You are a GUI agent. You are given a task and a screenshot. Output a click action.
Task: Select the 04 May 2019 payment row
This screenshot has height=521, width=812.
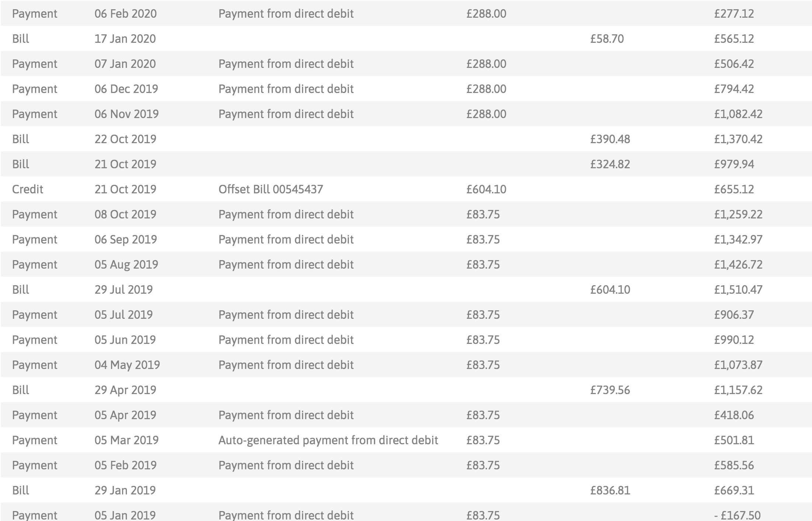[x=406, y=365]
